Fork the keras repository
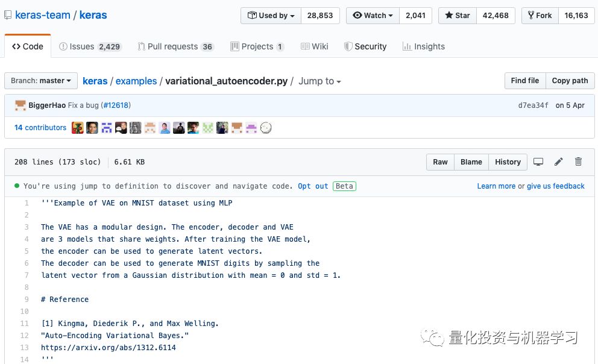The height and width of the screenshot is (364, 598). coord(540,16)
